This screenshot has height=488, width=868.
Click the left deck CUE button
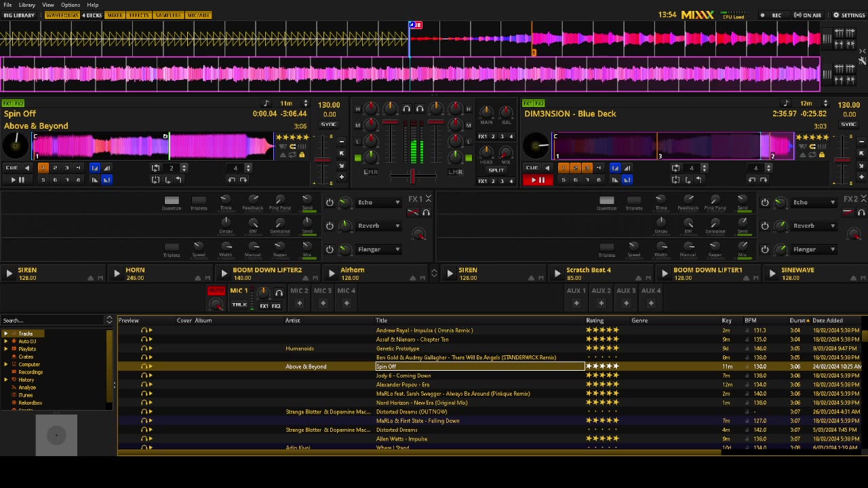[x=12, y=167]
